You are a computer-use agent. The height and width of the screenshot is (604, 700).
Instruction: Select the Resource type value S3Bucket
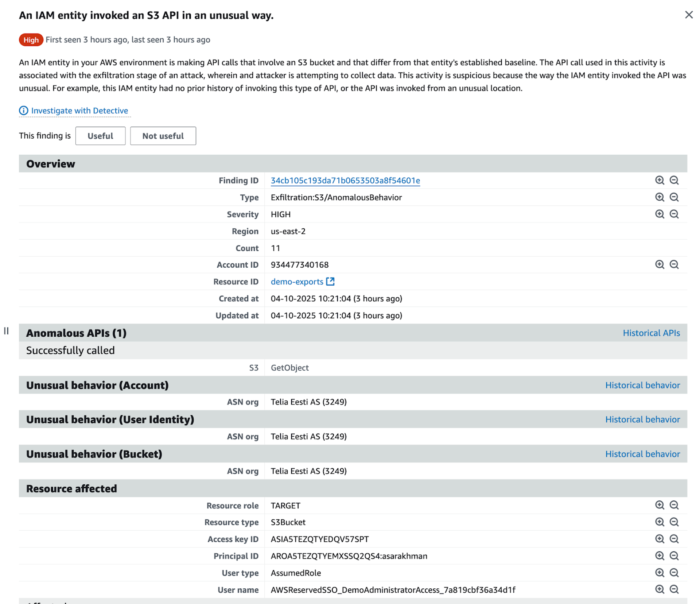[x=288, y=522]
